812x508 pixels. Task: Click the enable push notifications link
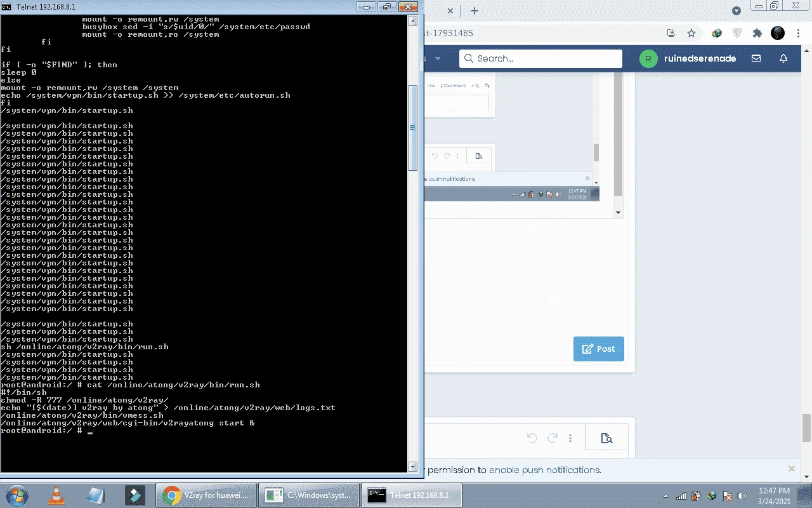[x=545, y=470]
